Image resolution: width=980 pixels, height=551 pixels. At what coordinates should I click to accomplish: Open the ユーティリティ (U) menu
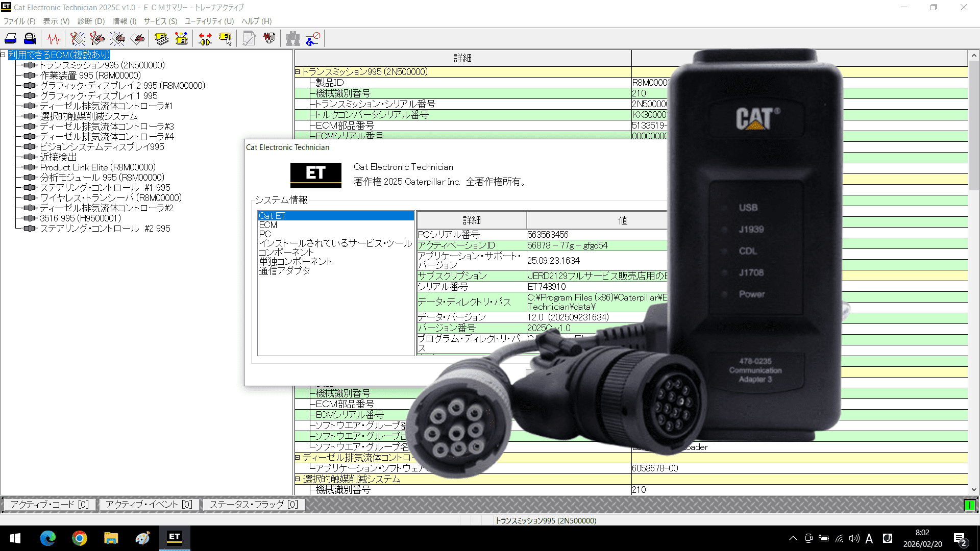(209, 21)
